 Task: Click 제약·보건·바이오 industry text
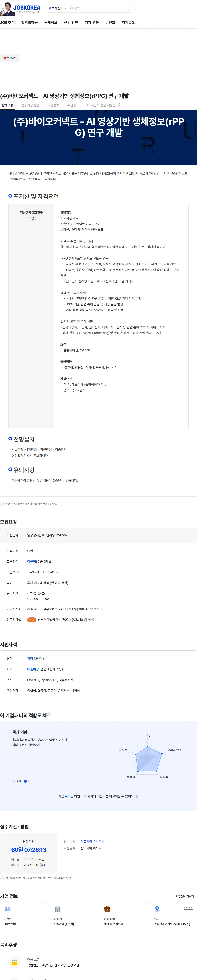click(113, 924)
